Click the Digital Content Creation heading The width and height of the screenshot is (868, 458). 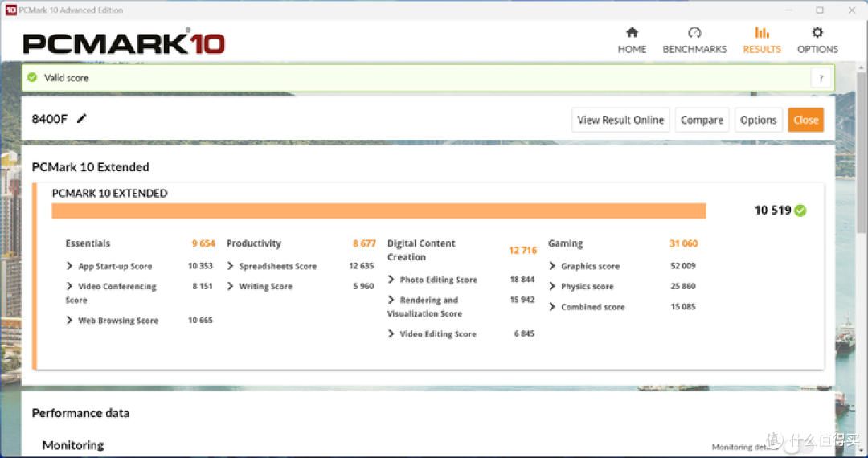click(420, 250)
